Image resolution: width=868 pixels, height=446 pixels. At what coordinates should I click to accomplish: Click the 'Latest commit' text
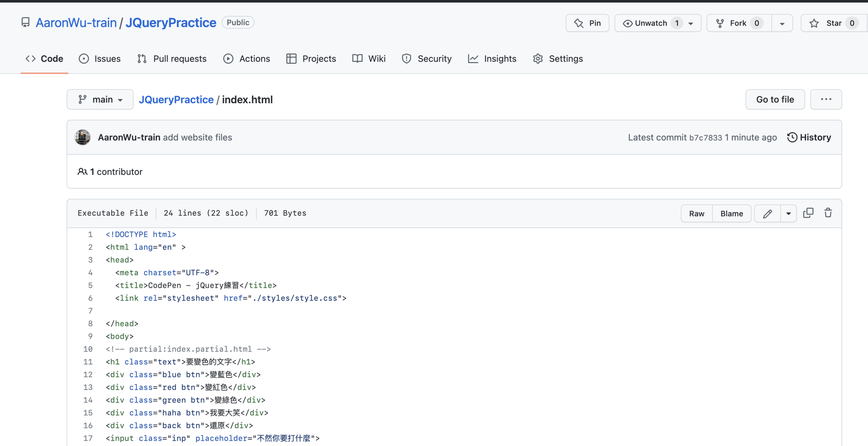657,137
